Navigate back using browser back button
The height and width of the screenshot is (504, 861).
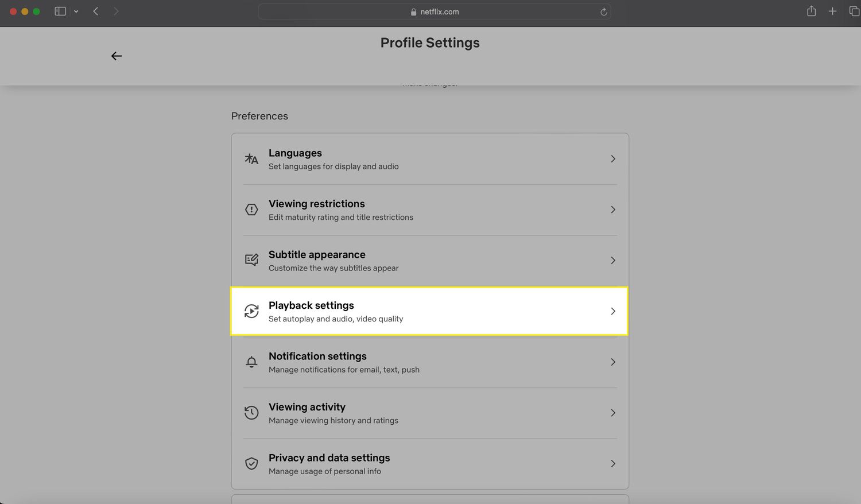[x=95, y=11]
